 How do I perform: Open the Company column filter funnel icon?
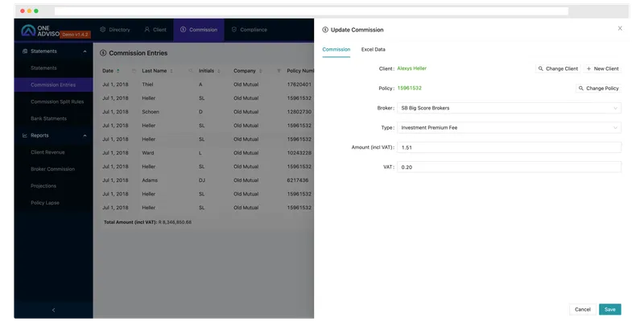[279, 71]
